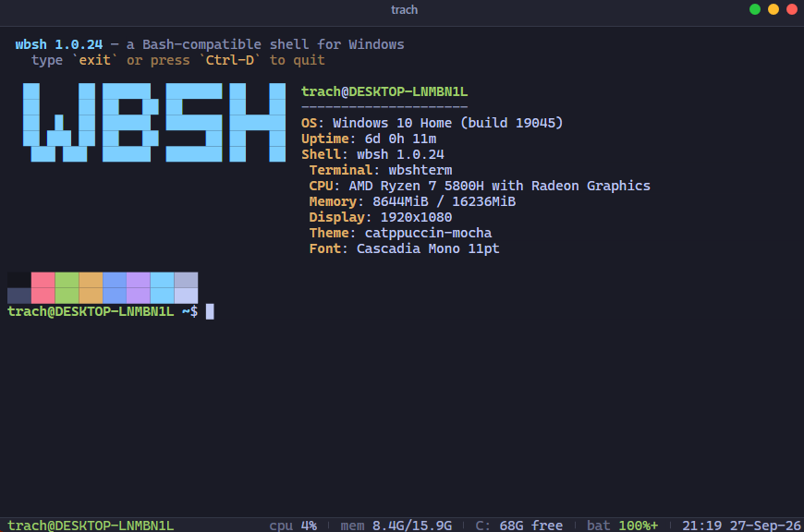The width and height of the screenshot is (804, 532).
Task: Click the yellow window control button
Action: 774,10
